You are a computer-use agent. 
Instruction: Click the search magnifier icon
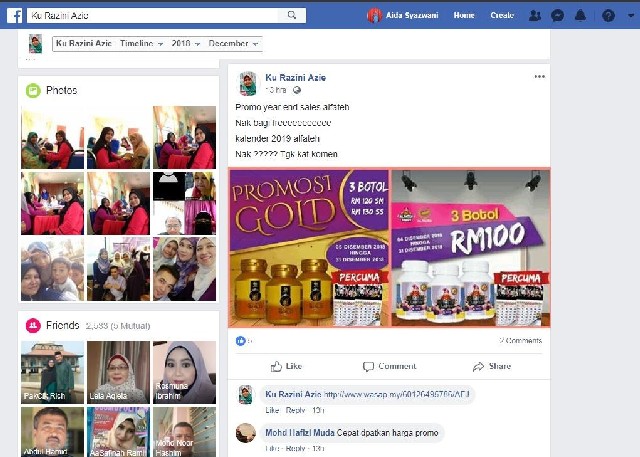[x=292, y=15]
